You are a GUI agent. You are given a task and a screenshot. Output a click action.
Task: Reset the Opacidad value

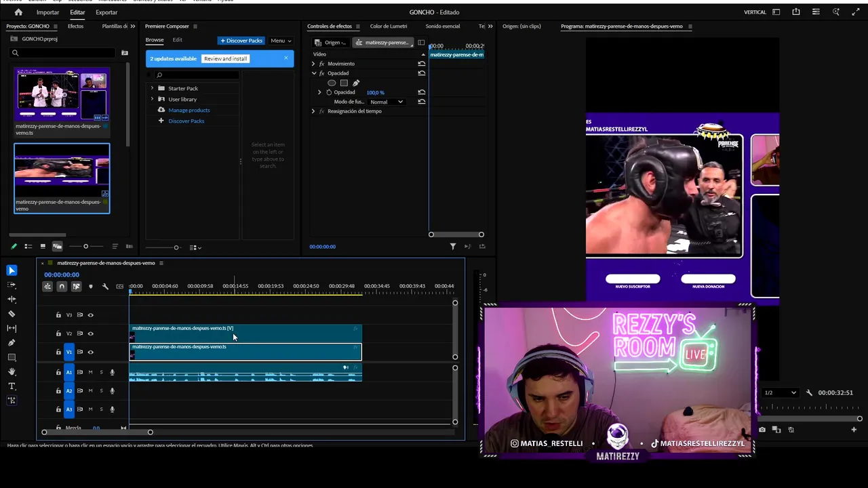(x=422, y=92)
